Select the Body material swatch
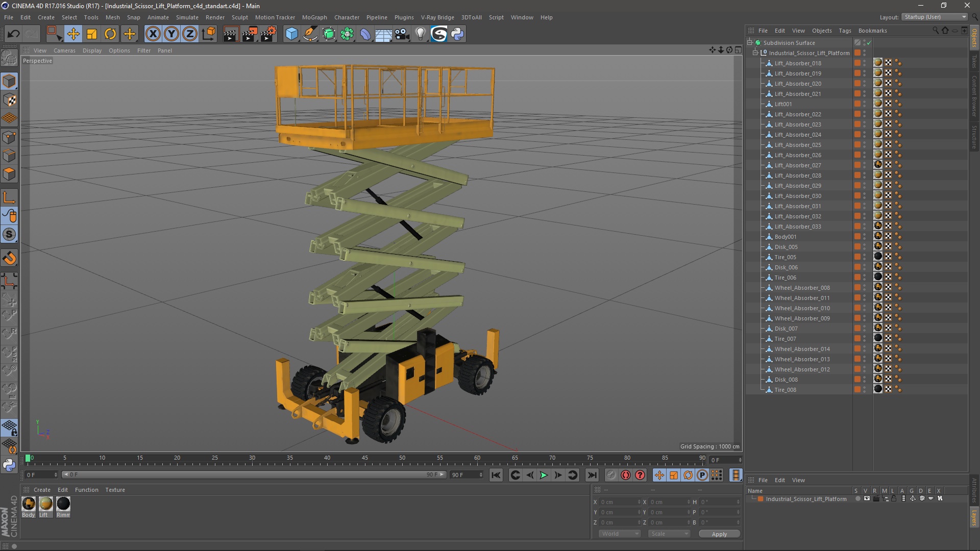 [x=29, y=504]
